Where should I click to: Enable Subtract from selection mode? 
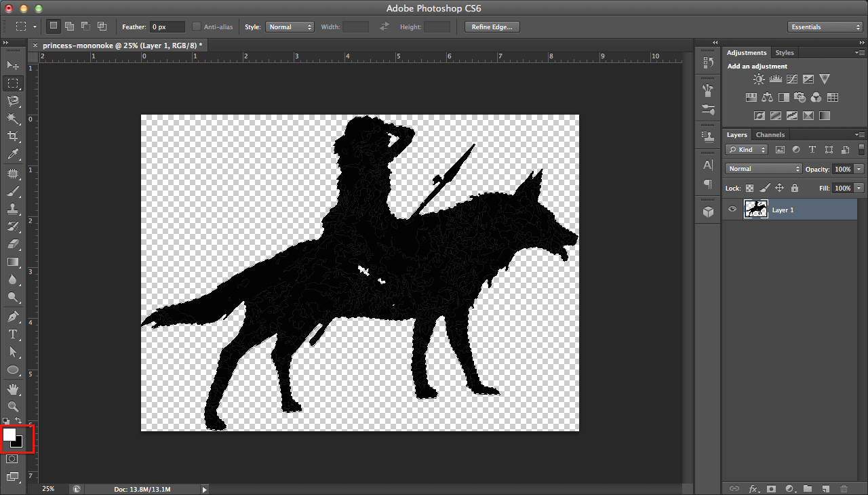coord(86,26)
